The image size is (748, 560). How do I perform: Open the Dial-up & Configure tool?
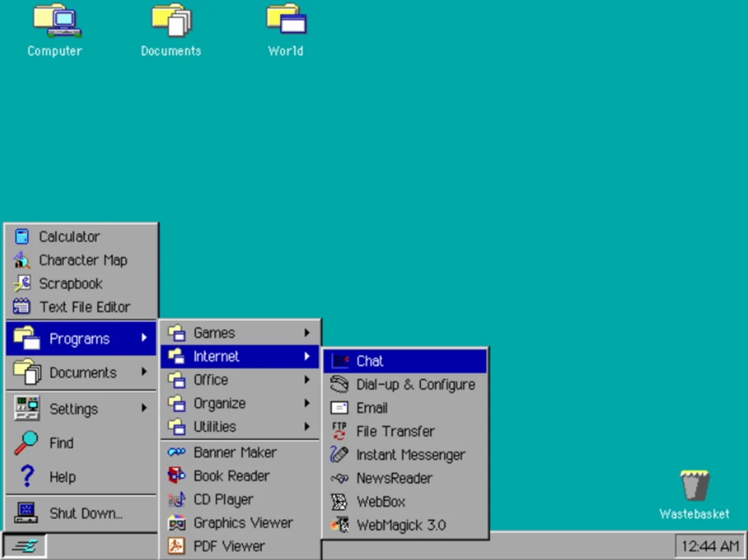point(415,384)
